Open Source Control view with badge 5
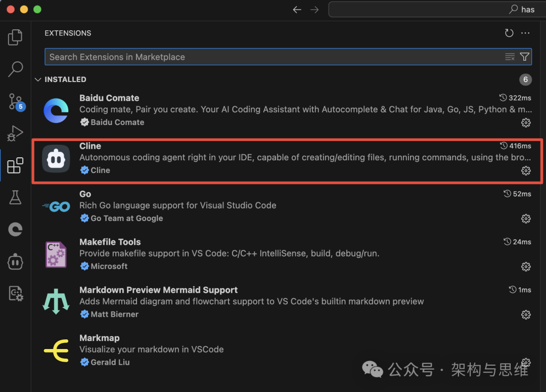Viewport: 546px width, 392px height. click(x=16, y=102)
